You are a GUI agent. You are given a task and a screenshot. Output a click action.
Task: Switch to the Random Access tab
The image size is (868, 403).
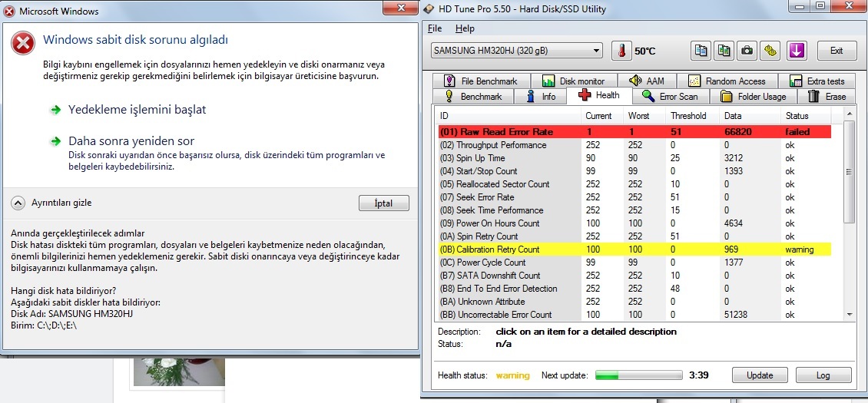[727, 81]
